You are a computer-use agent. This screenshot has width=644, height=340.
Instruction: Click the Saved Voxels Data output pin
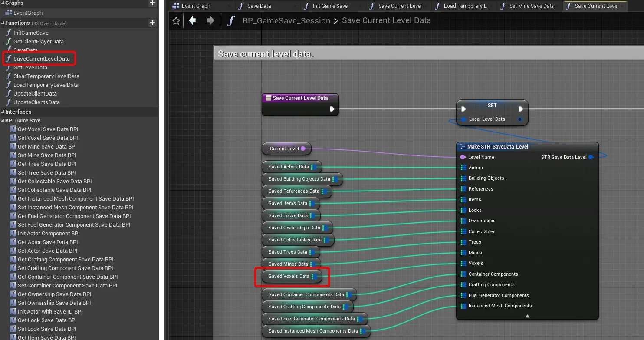[x=315, y=277]
